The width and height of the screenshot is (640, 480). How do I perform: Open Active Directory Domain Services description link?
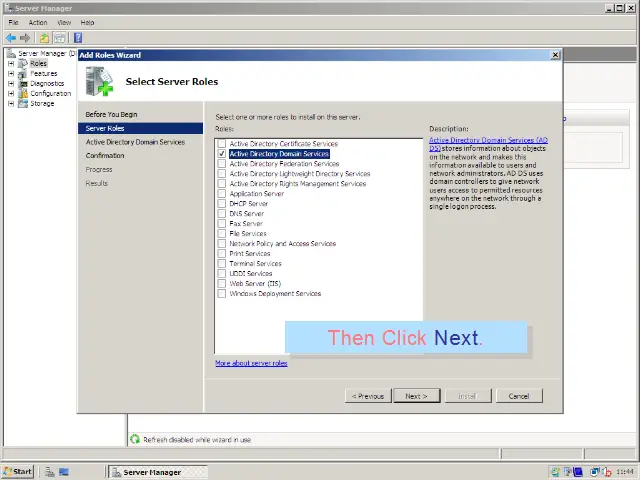(488, 144)
